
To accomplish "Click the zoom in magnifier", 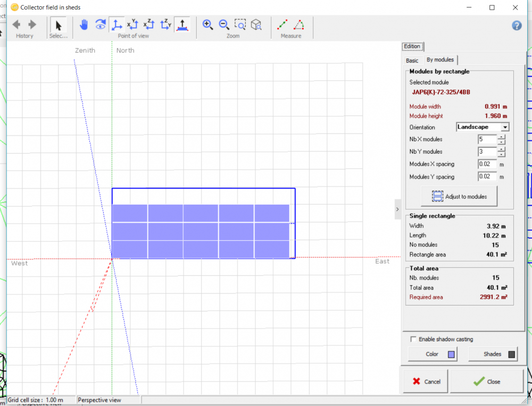I will click(207, 24).
